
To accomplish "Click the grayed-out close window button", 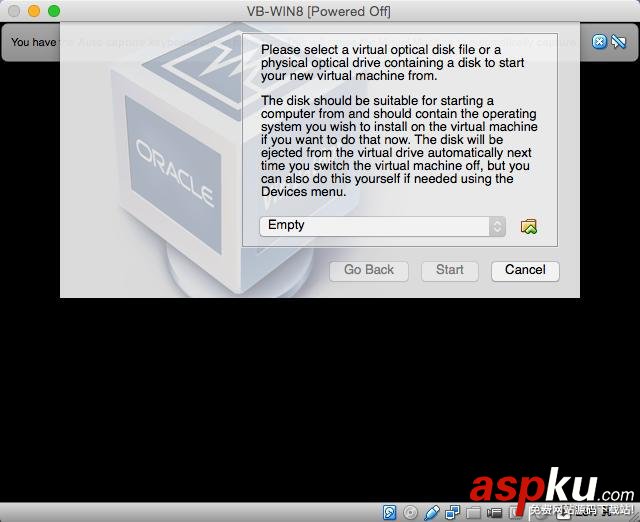I will click(14, 11).
